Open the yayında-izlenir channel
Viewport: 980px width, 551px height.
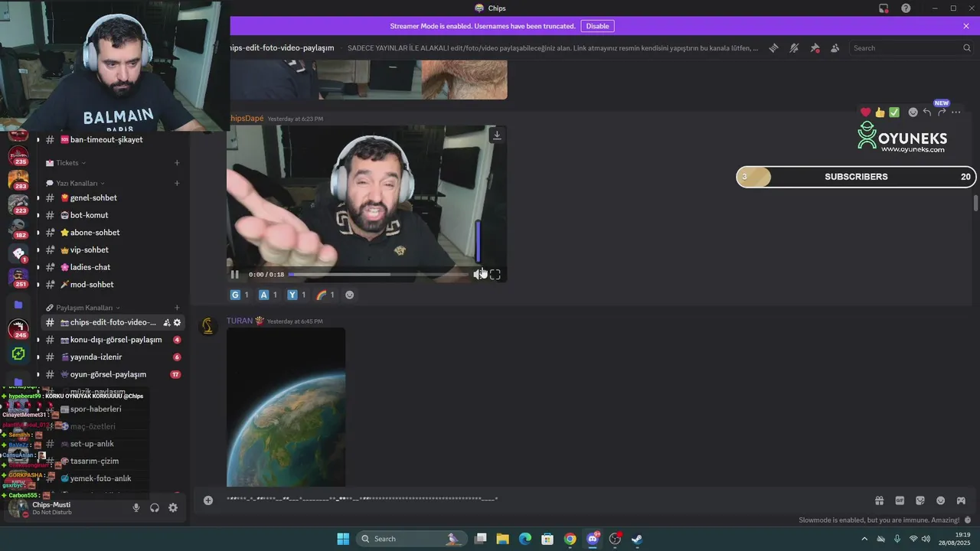tap(113, 357)
